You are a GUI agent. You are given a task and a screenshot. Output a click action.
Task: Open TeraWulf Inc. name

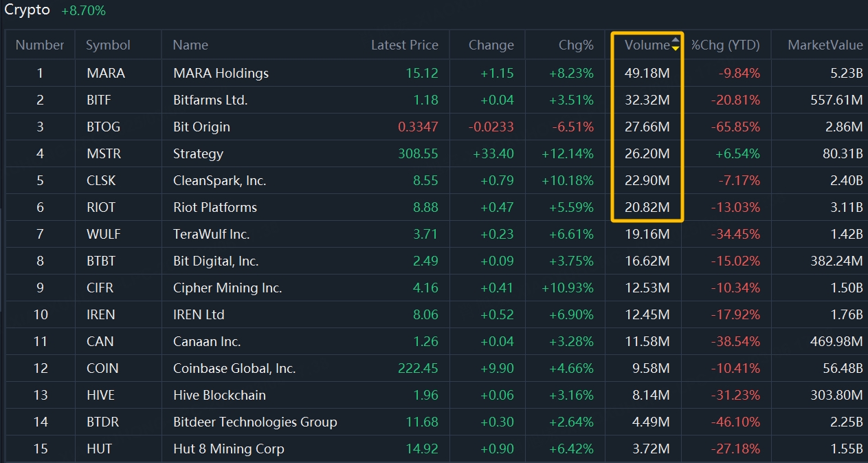(x=212, y=234)
